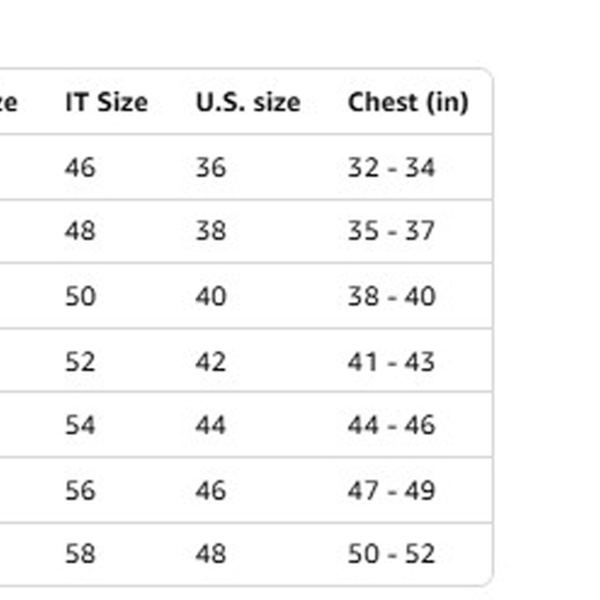Screen dimensions: 600x600
Task: Select U.S. size value 42
Action: point(211,361)
